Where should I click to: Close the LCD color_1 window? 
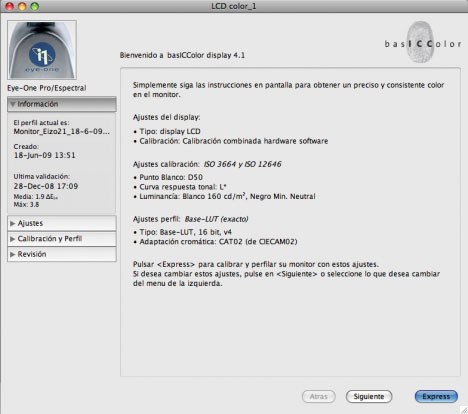[x=9, y=6]
